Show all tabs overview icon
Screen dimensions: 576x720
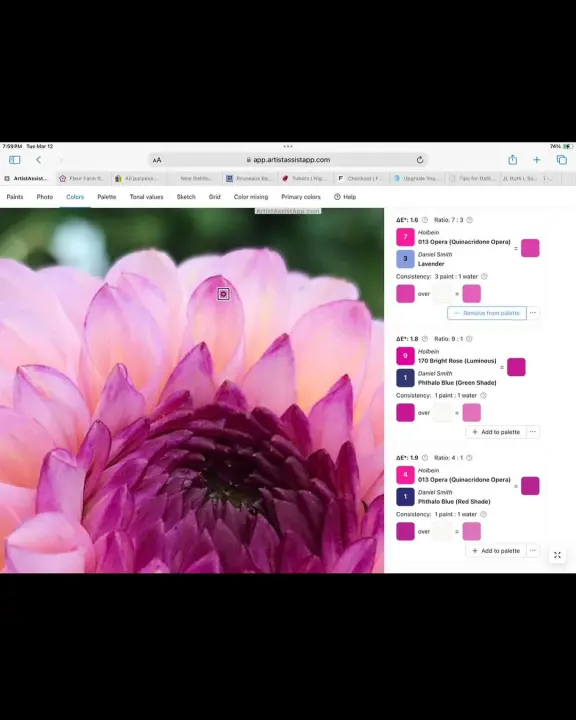click(x=561, y=160)
